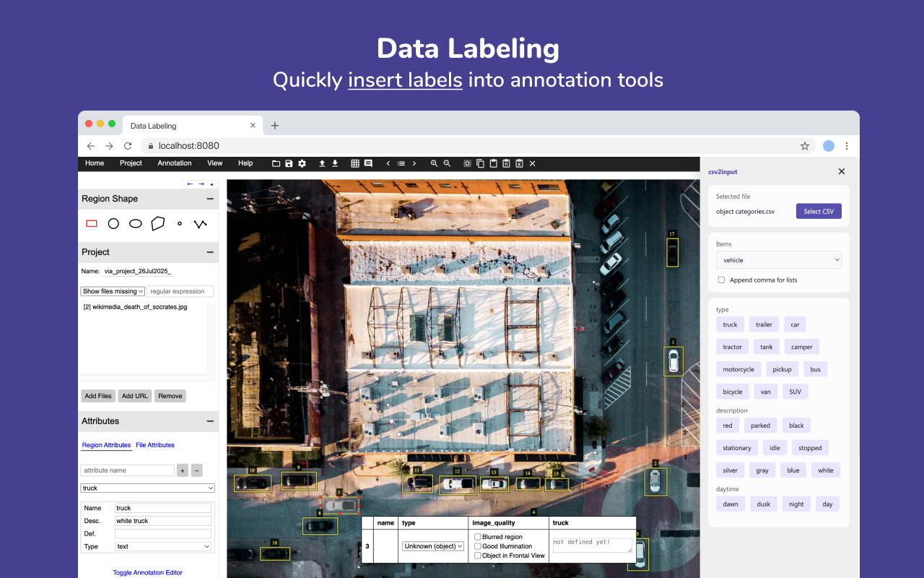The width and height of the screenshot is (924, 578).
Task: Select the rectangle region shape tool
Action: pos(91,223)
